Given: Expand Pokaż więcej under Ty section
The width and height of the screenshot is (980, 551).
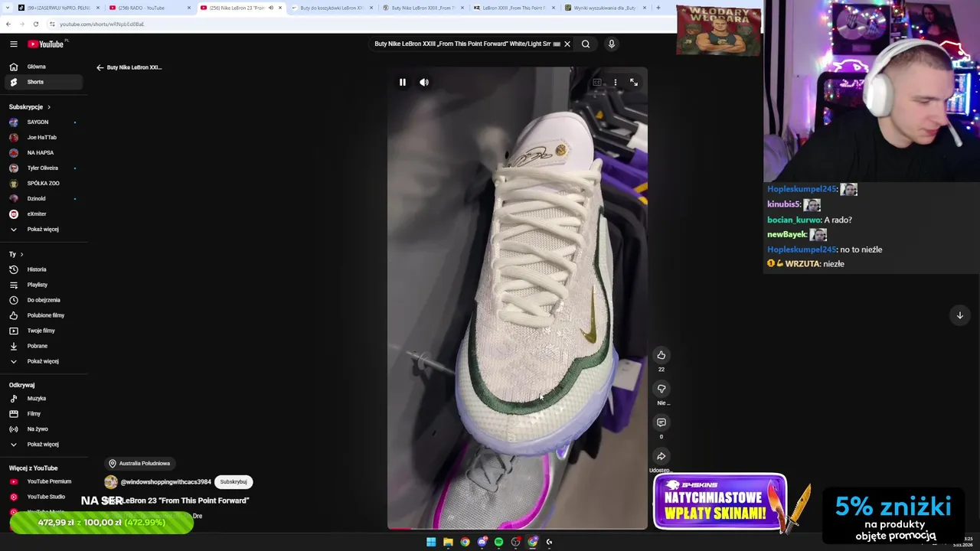Looking at the screenshot, I should point(44,361).
